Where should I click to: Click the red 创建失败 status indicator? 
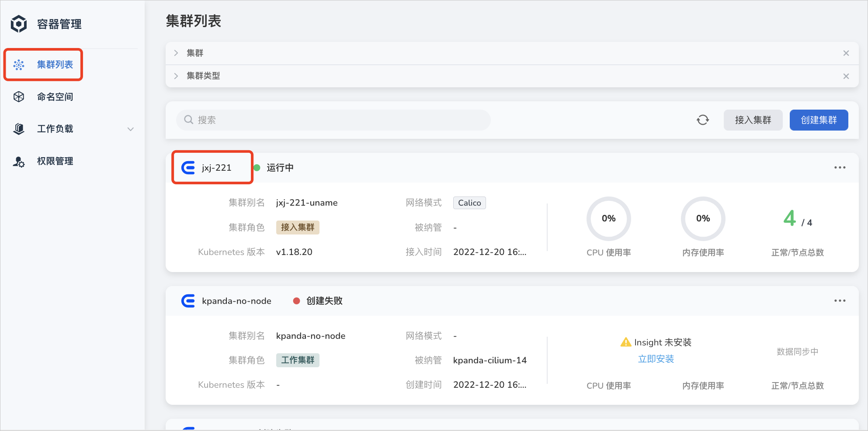click(296, 301)
